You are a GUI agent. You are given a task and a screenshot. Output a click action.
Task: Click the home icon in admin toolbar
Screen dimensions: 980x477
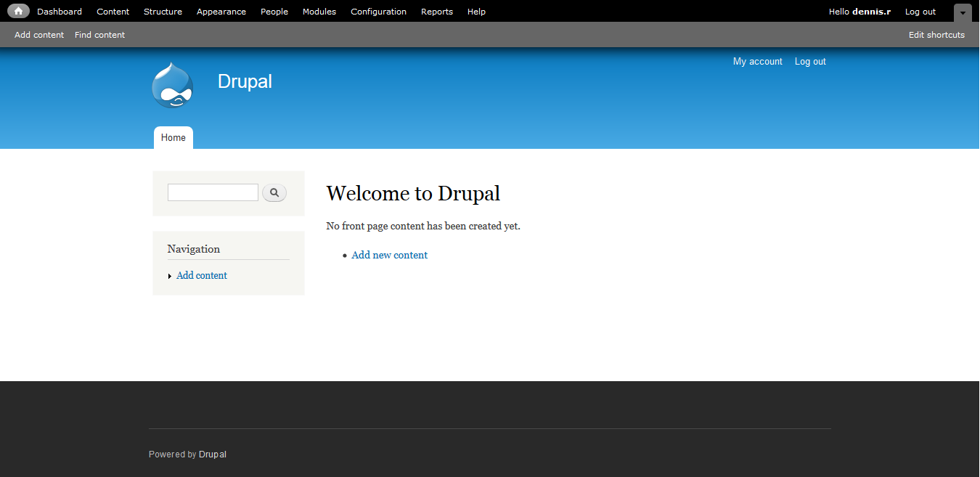(18, 11)
